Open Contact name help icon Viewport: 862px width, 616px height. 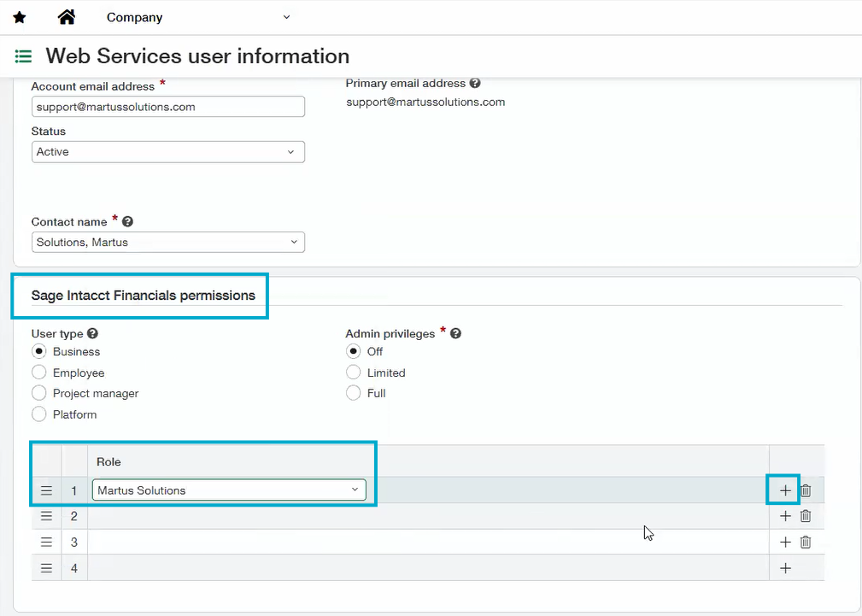(x=127, y=221)
